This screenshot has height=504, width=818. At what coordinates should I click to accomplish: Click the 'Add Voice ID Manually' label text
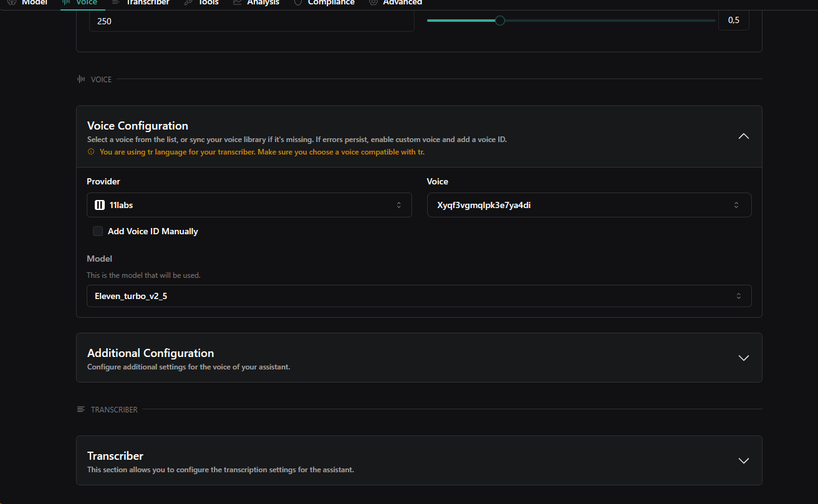153,231
